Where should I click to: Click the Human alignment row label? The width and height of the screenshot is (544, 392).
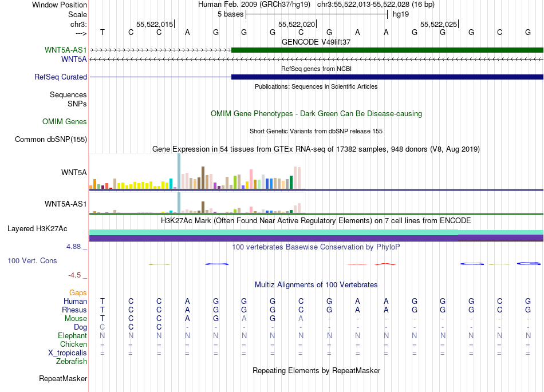[x=75, y=301]
